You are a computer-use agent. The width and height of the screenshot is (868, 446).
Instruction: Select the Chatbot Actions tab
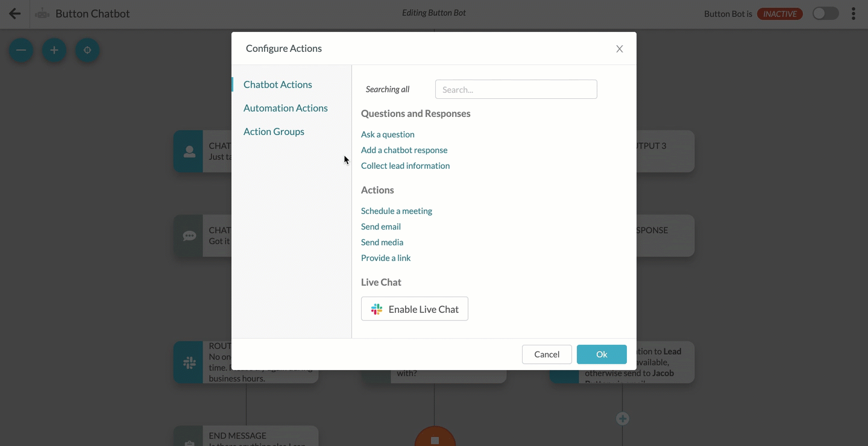(x=278, y=84)
